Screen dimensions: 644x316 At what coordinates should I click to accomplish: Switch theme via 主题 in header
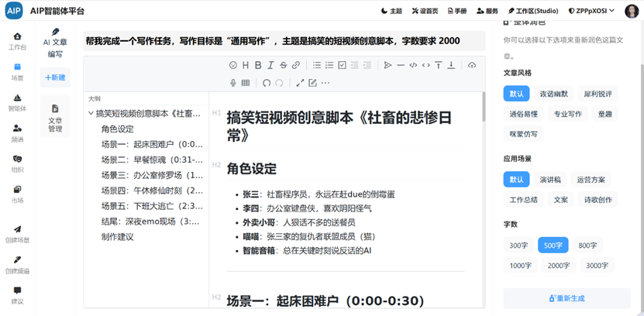391,11
